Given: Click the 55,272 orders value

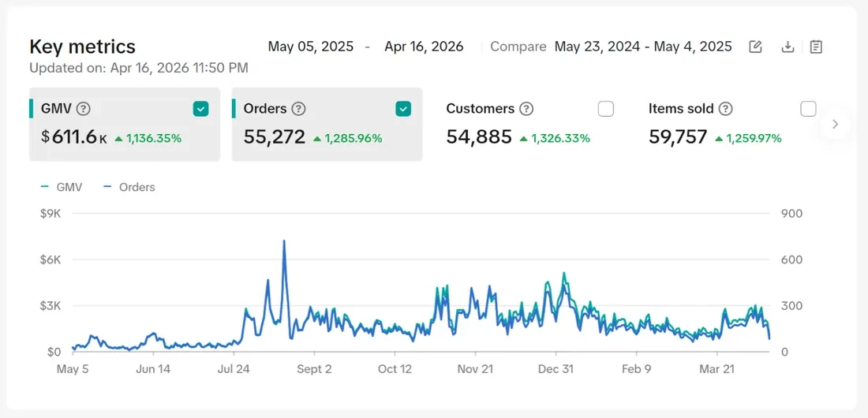Looking at the screenshot, I should [274, 136].
